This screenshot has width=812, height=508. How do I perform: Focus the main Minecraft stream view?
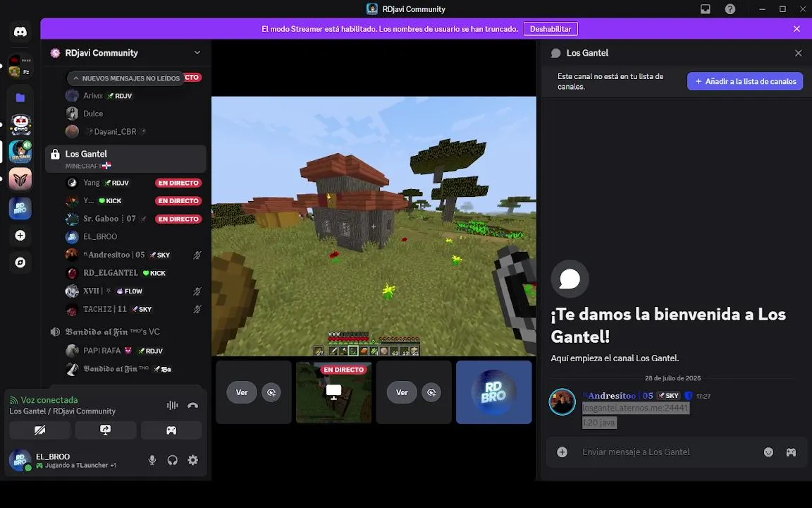(x=374, y=226)
